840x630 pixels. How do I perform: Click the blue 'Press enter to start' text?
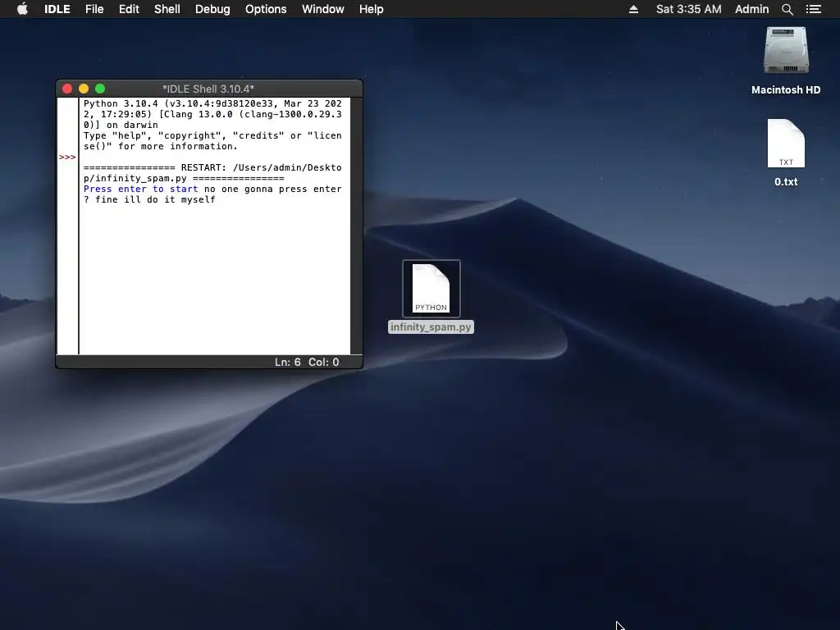(x=140, y=189)
